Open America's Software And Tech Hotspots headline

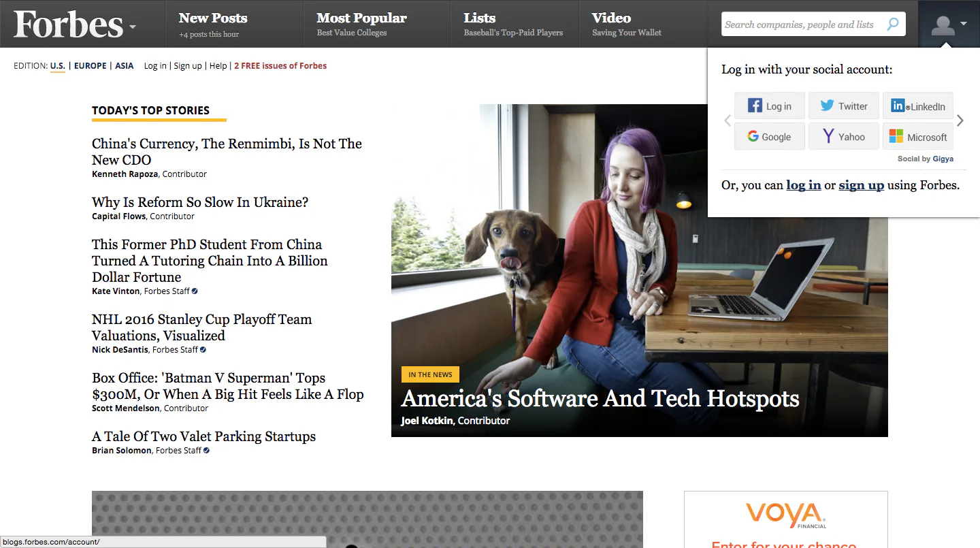[600, 398]
